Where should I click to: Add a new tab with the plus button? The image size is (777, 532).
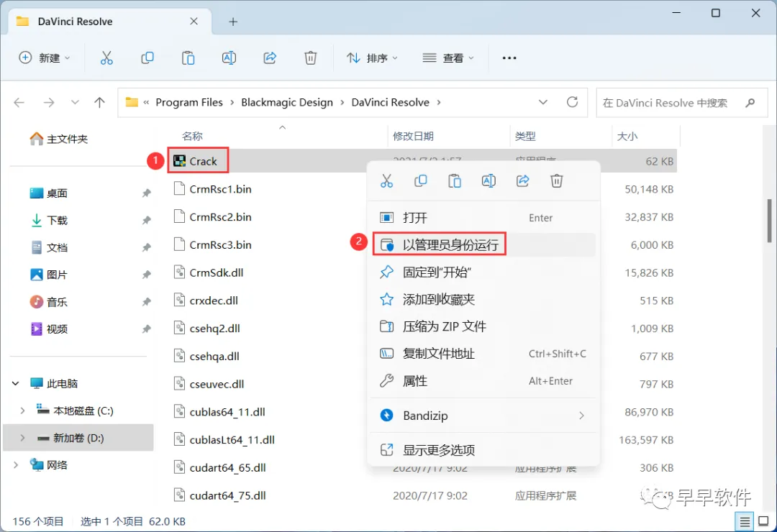(233, 22)
